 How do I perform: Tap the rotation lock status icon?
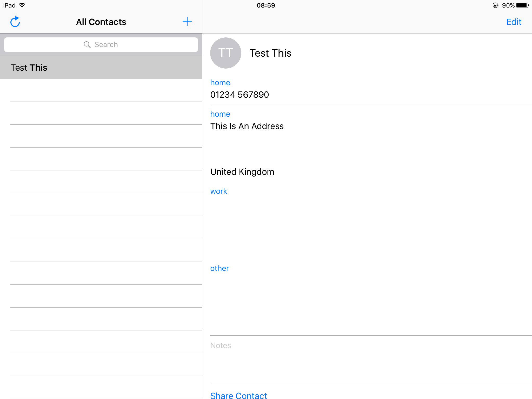[x=495, y=5]
